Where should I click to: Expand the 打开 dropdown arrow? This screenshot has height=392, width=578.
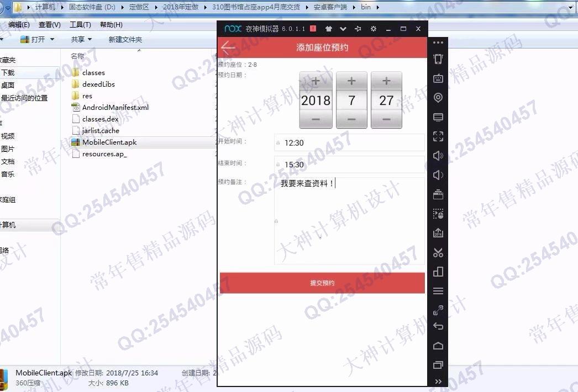pos(52,39)
